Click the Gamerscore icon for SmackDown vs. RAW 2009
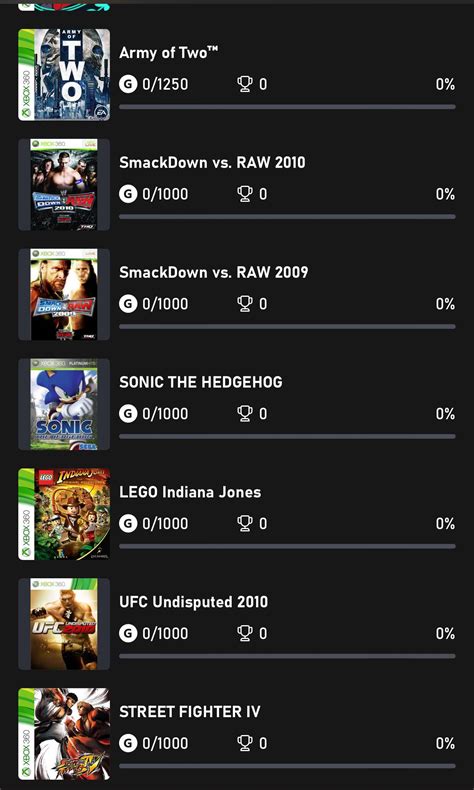Image resolution: width=474 pixels, height=790 pixels. click(x=128, y=304)
